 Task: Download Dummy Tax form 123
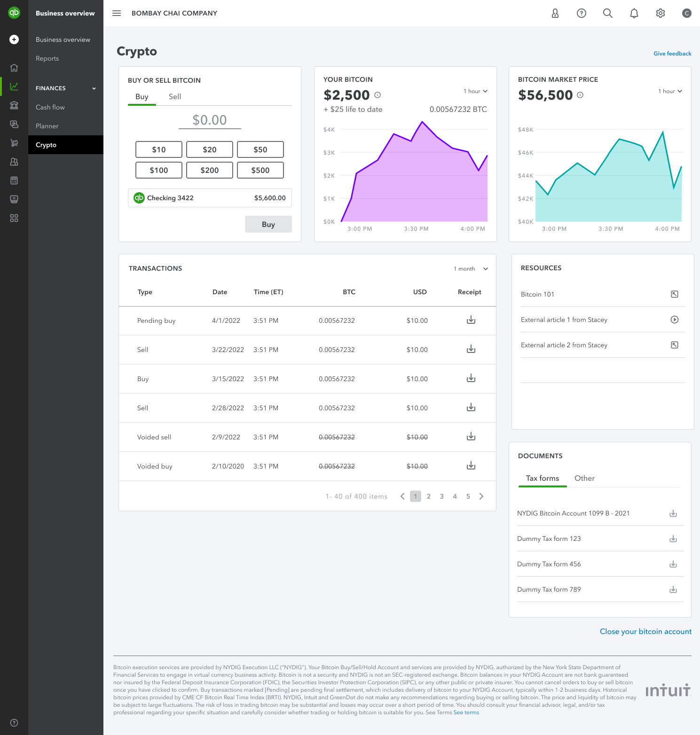673,539
